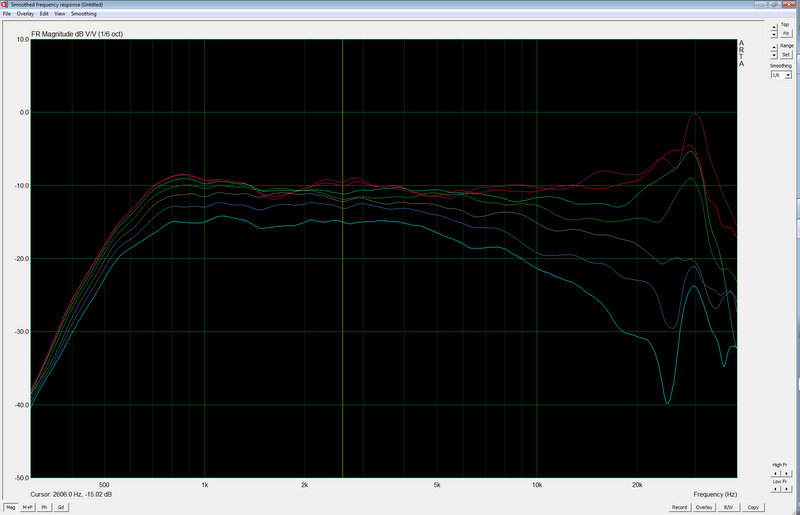This screenshot has height=515, width=800.
Task: Open the File menu
Action: pos(7,14)
